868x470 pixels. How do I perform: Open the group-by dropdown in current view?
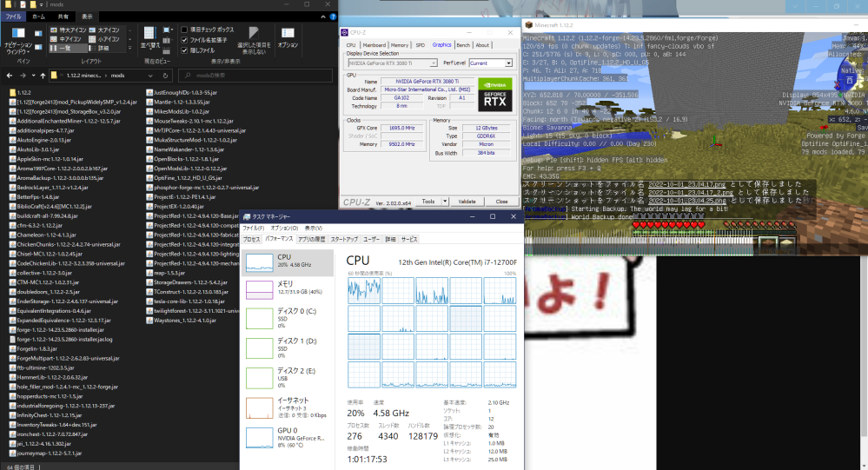[x=167, y=30]
